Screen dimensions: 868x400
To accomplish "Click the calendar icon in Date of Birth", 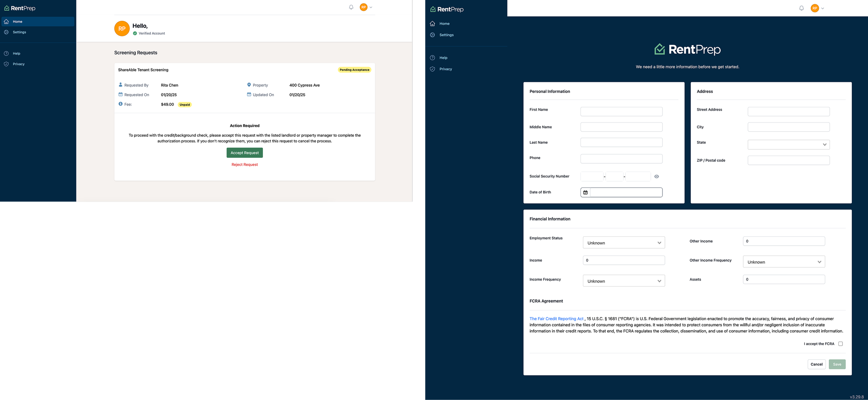I will [585, 192].
